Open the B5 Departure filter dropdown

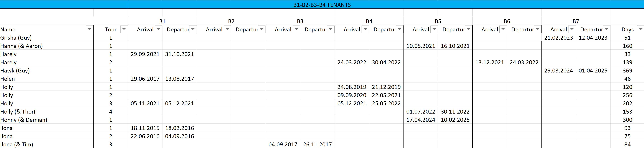pos(468,29)
